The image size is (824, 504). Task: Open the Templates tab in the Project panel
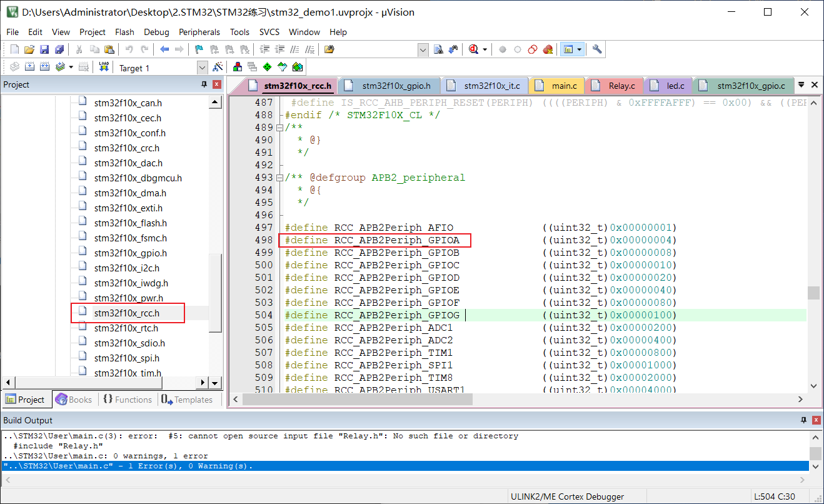187,400
